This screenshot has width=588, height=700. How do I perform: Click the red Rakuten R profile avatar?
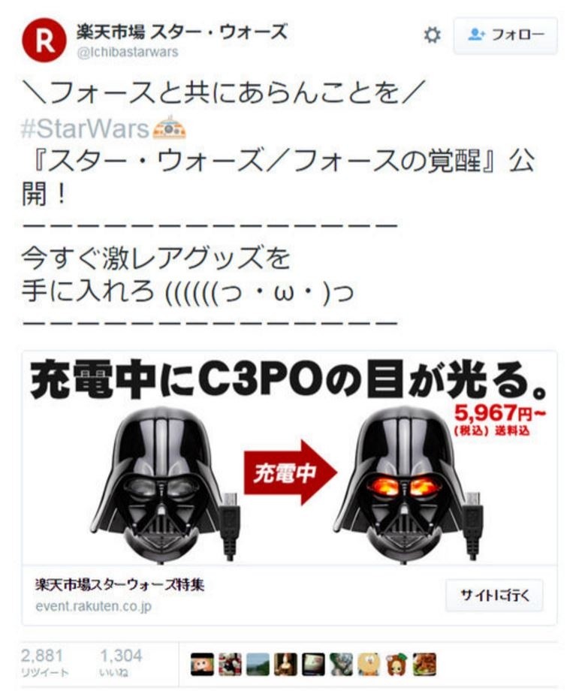tap(44, 40)
